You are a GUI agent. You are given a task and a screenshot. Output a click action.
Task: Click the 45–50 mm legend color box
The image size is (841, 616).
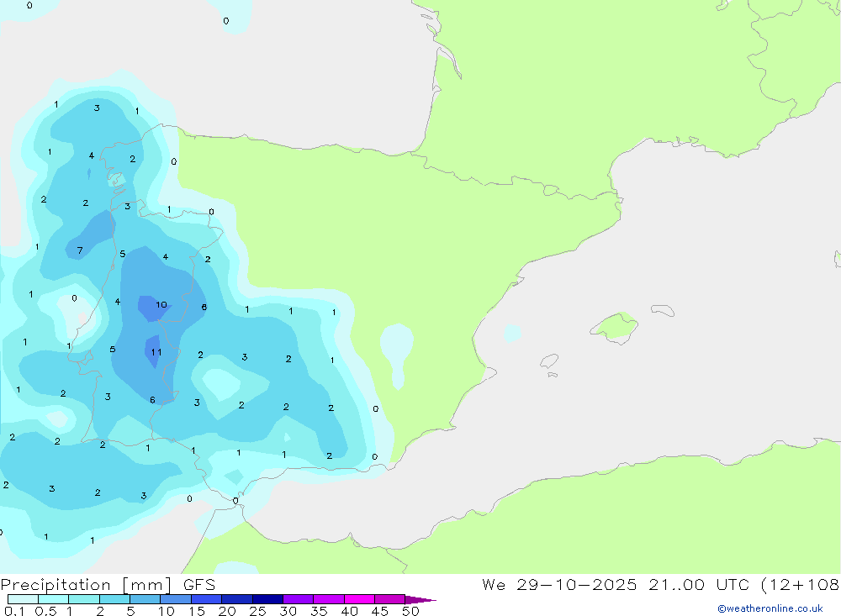coord(390,599)
